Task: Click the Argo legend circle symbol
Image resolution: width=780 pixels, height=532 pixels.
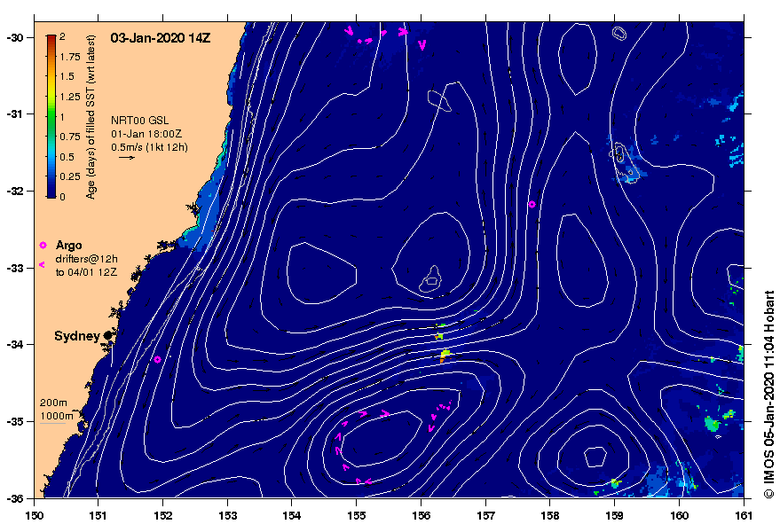Action: click(43, 245)
